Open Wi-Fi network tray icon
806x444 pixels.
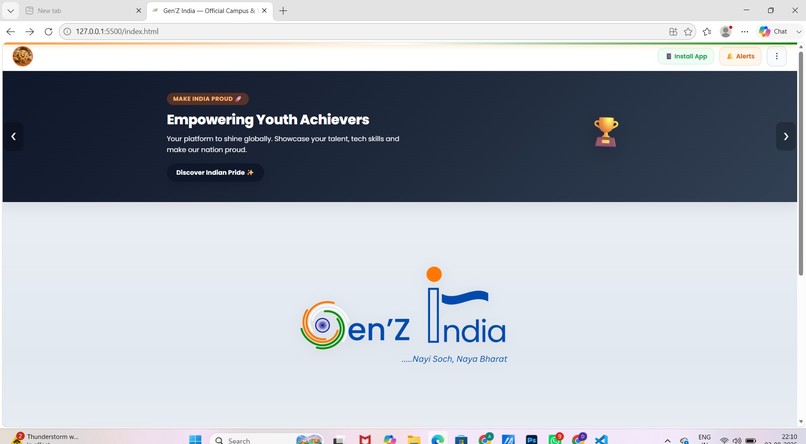tap(724, 441)
